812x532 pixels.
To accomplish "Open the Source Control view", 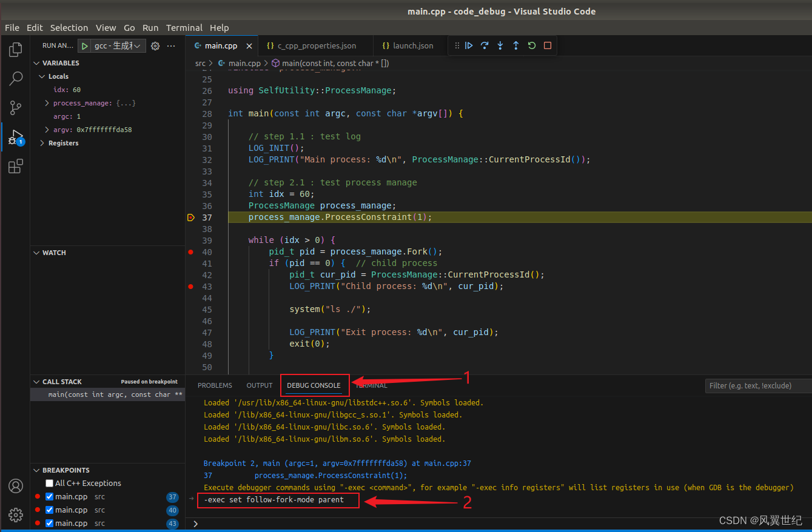I will coord(16,108).
